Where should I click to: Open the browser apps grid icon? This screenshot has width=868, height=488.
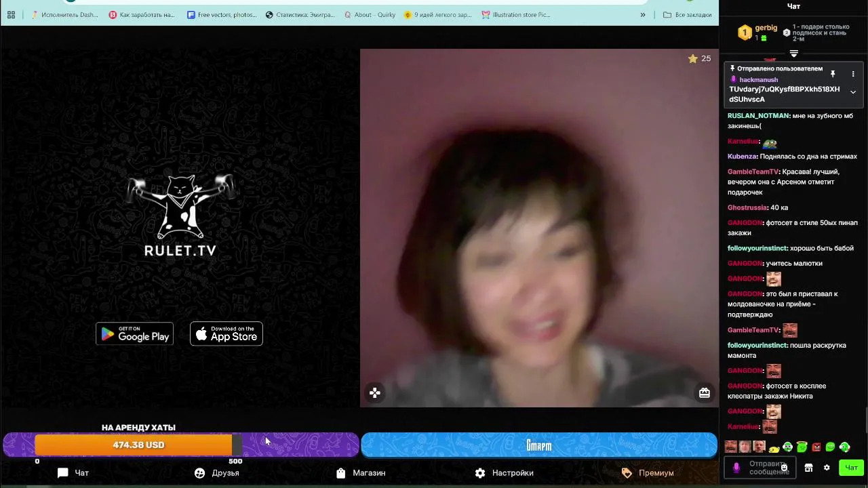tap(11, 14)
